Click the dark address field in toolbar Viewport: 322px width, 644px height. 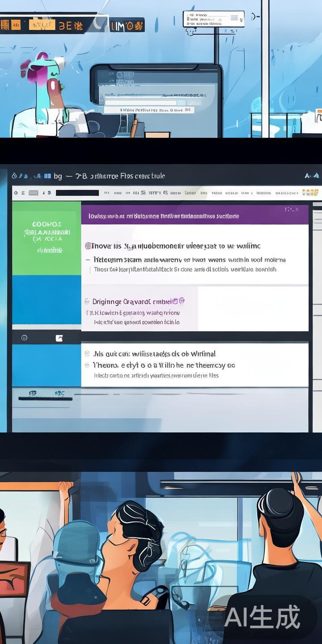point(77,193)
